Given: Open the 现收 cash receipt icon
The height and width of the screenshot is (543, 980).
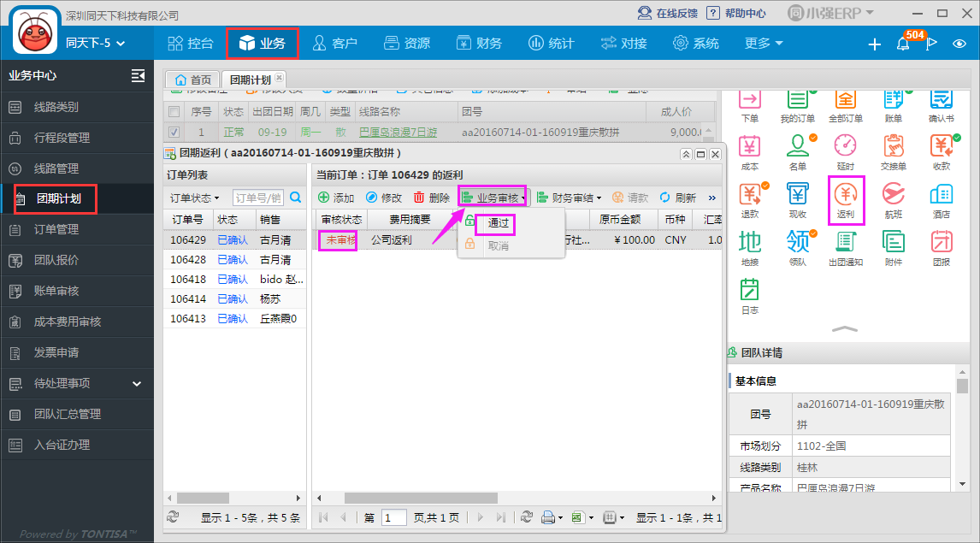Looking at the screenshot, I should 798,200.
